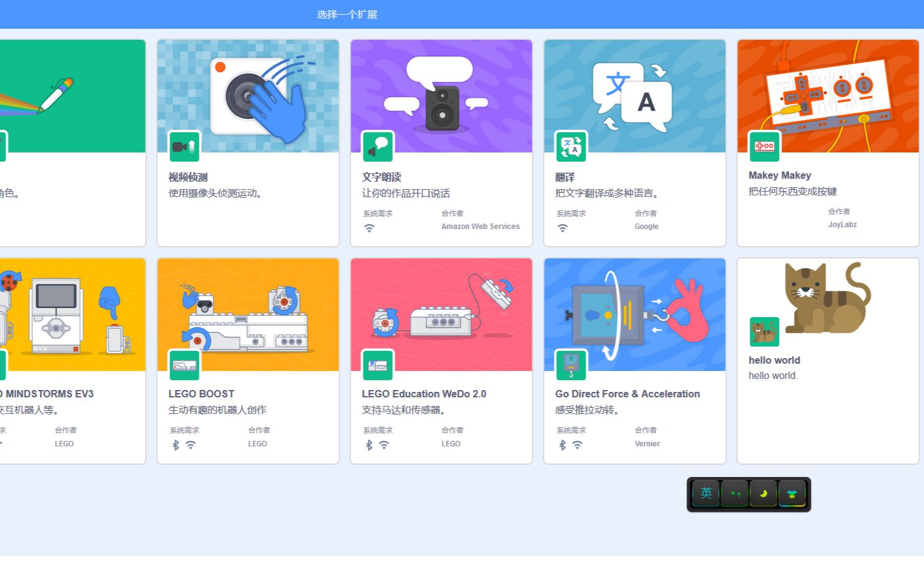The width and height of the screenshot is (924, 578).
Task: Select the 翻译 title
Action: point(565,177)
